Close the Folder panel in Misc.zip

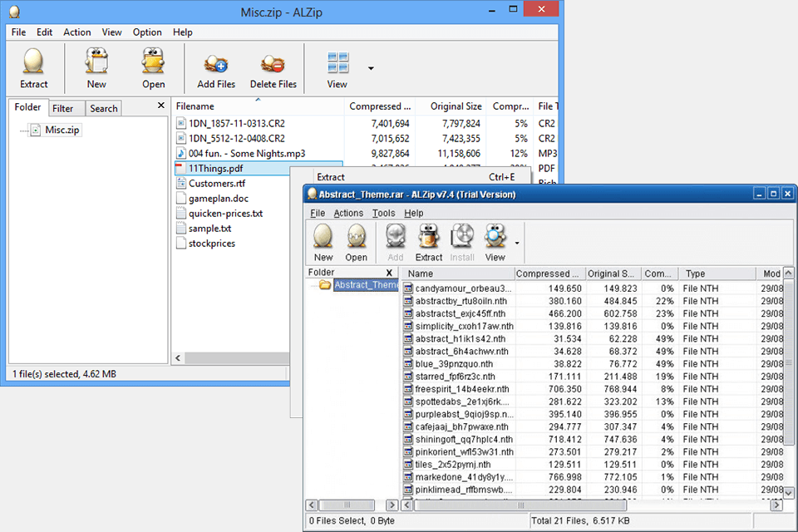pos(160,106)
